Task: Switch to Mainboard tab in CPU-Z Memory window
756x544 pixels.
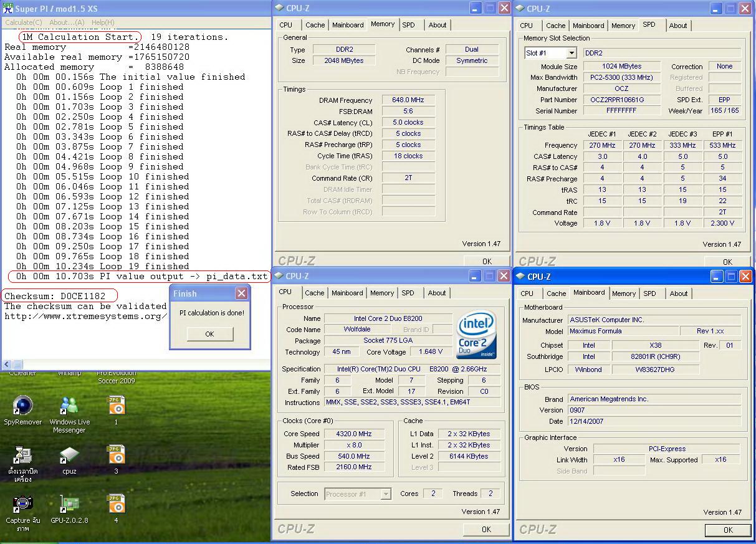Action: coord(348,25)
